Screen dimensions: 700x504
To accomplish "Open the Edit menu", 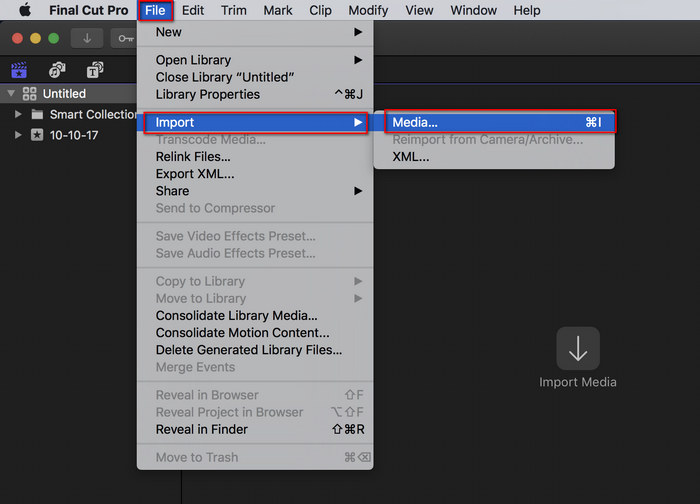I will (x=193, y=10).
